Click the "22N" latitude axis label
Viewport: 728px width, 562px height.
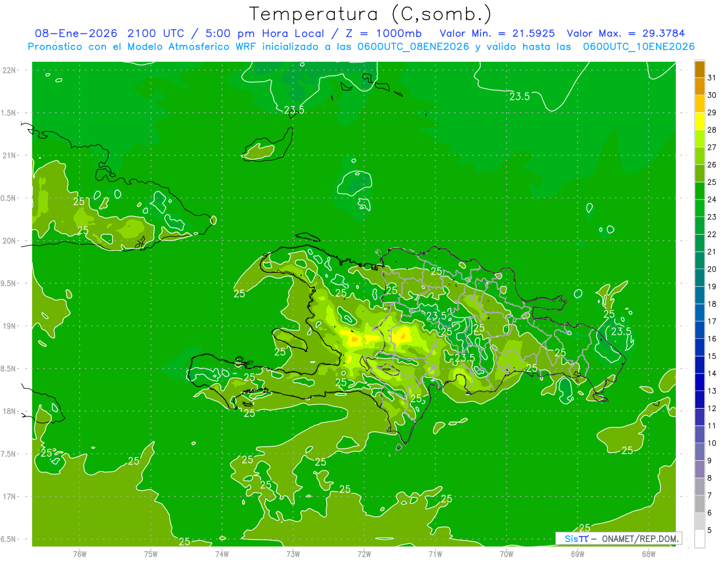coord(10,70)
